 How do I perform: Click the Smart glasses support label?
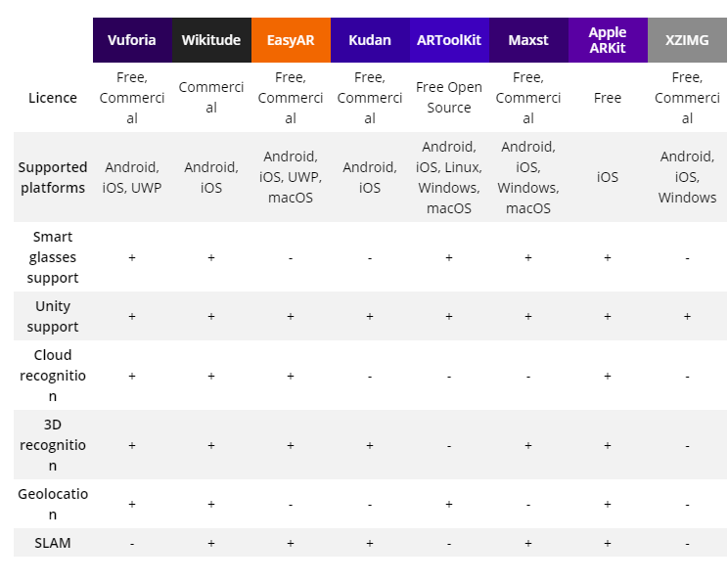pyautogui.click(x=53, y=257)
